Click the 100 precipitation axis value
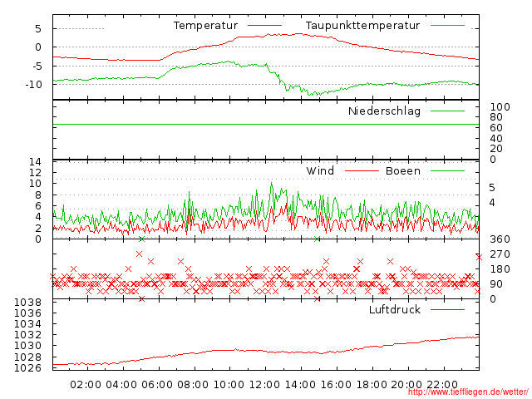 coord(500,107)
